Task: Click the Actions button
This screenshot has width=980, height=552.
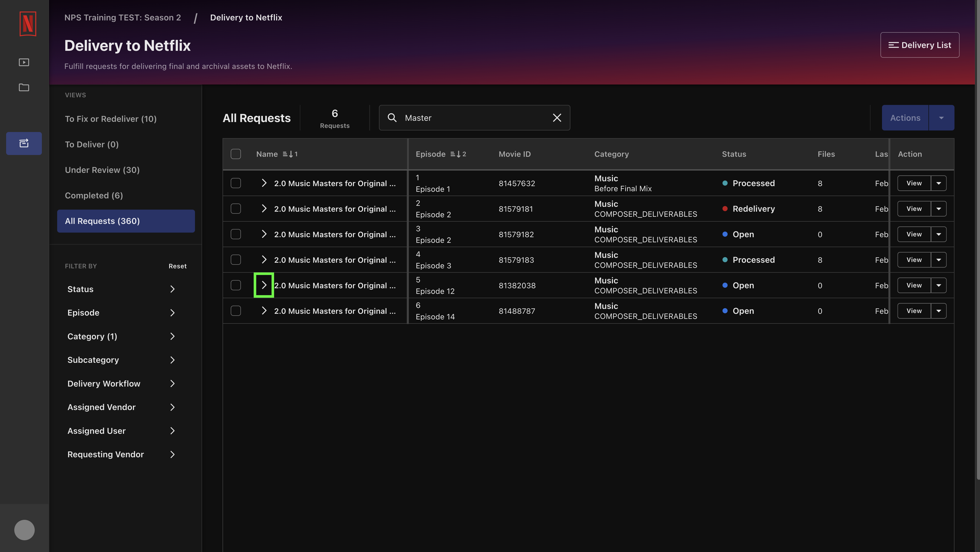Action: point(905,118)
